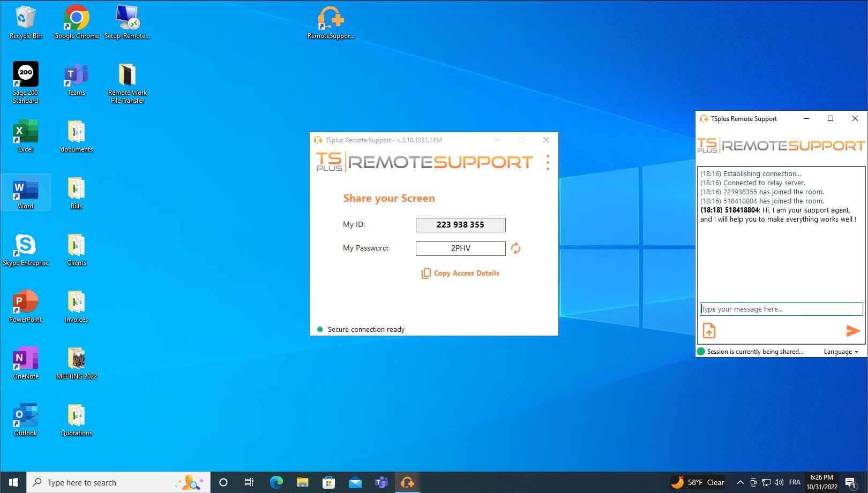Select the Excel desktop shortcut
868x493 pixels.
(x=25, y=136)
